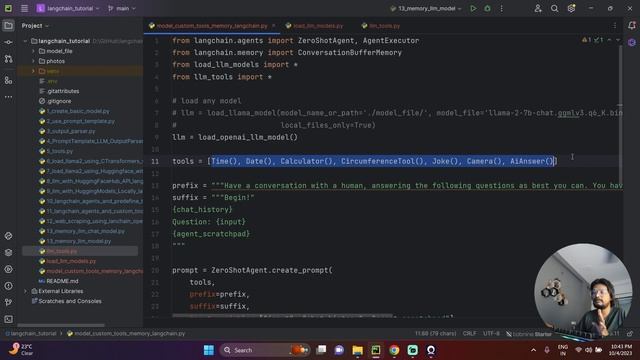Open editor tabs options menu
Image resolution: width=640 pixels, height=360 pixels.
coord(615,26)
